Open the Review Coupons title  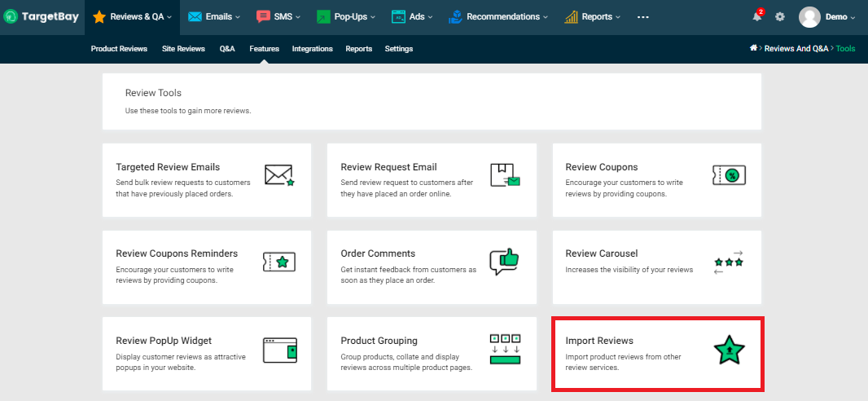pos(602,167)
